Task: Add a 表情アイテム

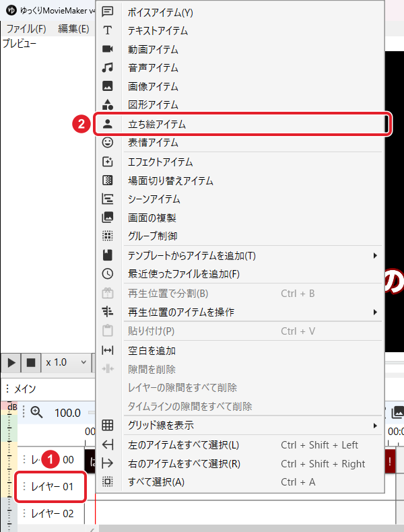Action: [x=240, y=143]
